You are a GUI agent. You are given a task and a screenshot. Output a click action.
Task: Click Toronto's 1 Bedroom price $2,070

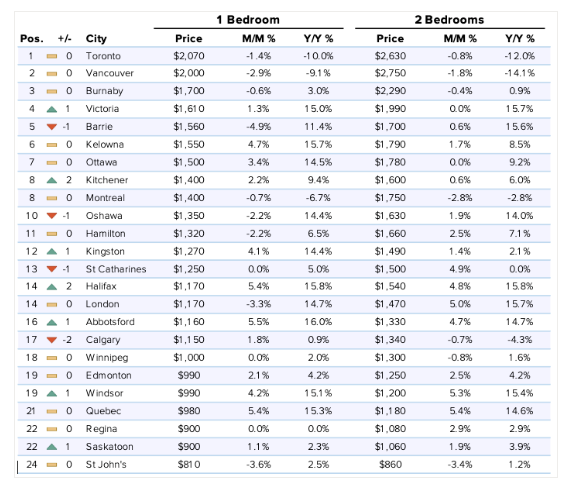189,56
